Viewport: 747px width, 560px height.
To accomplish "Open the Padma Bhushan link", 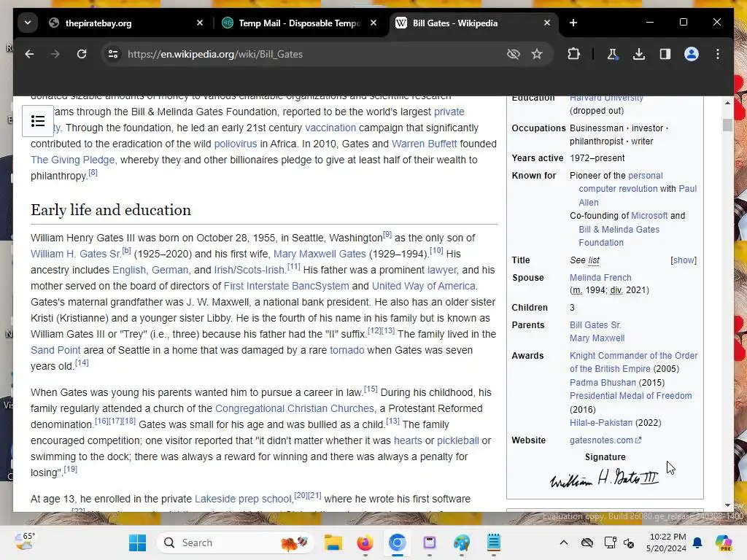I will (603, 383).
